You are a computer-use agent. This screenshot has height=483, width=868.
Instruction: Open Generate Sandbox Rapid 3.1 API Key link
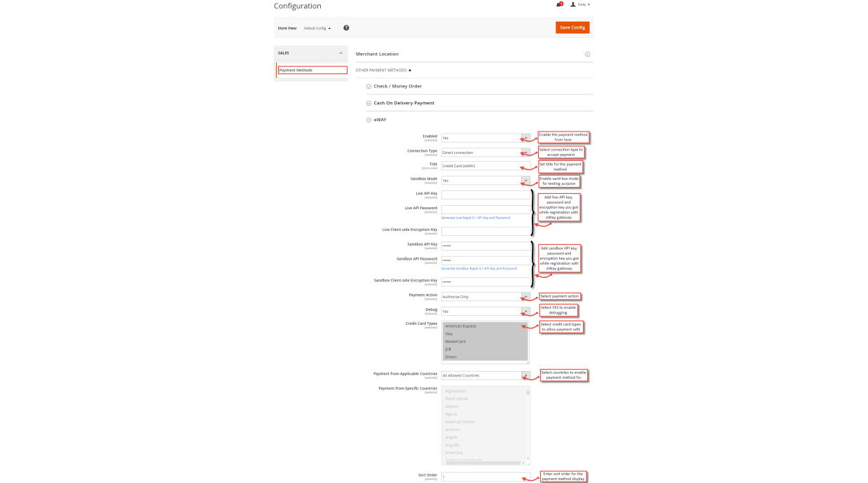[479, 268]
